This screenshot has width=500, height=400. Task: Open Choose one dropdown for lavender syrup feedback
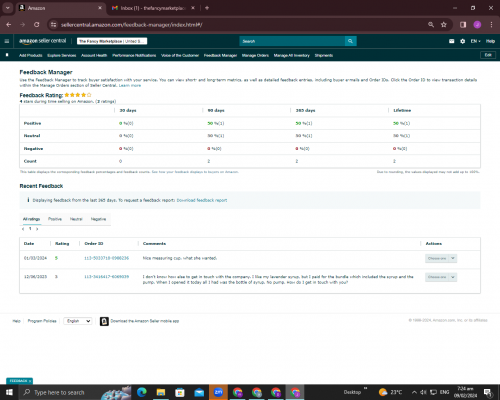[441, 277]
